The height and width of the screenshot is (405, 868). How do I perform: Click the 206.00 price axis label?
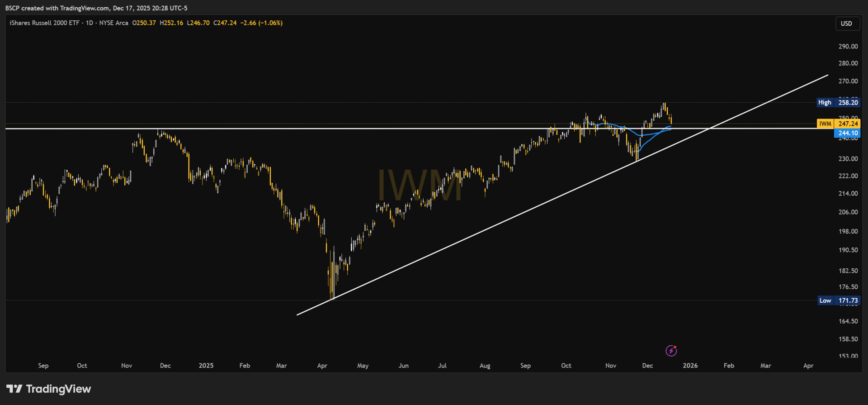848,212
